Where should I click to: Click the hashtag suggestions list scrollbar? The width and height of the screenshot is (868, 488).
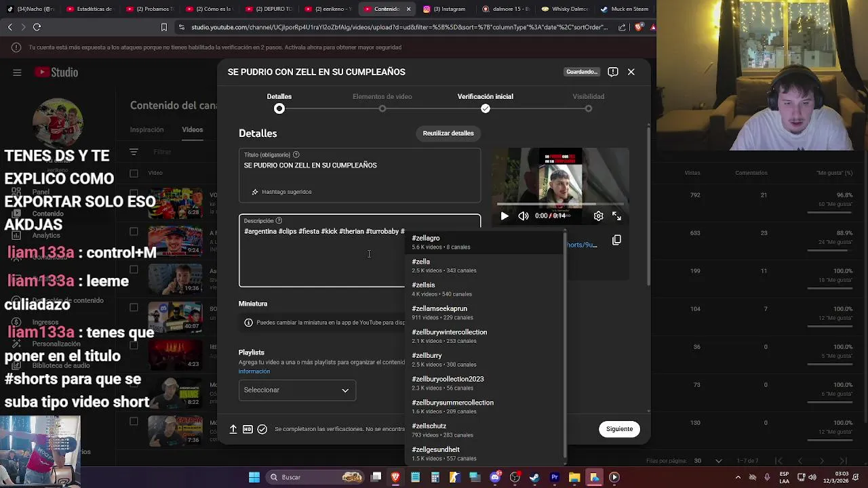pos(564,346)
